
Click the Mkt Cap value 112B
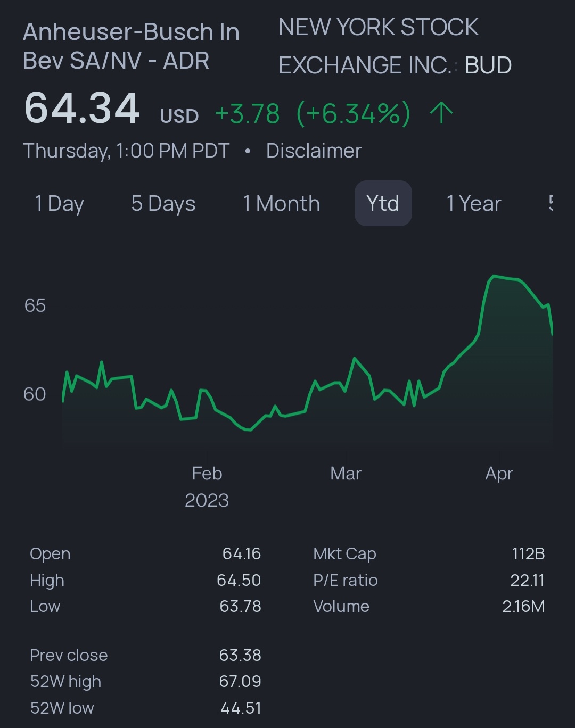click(x=529, y=553)
